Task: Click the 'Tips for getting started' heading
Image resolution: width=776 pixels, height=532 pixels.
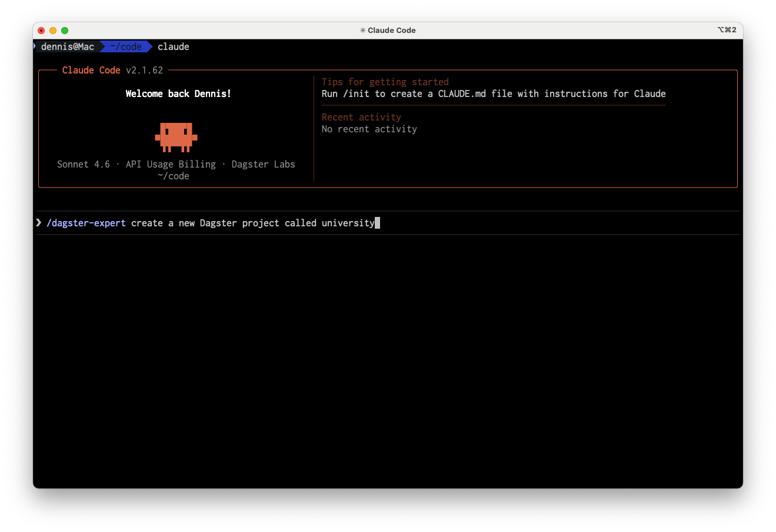Action: tap(385, 82)
